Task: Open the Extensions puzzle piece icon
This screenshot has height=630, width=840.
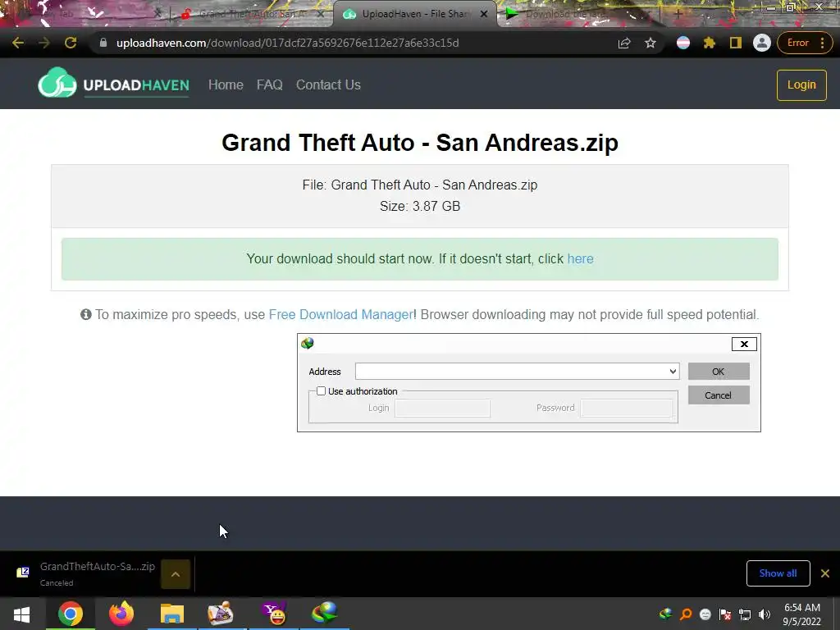Action: pos(710,43)
